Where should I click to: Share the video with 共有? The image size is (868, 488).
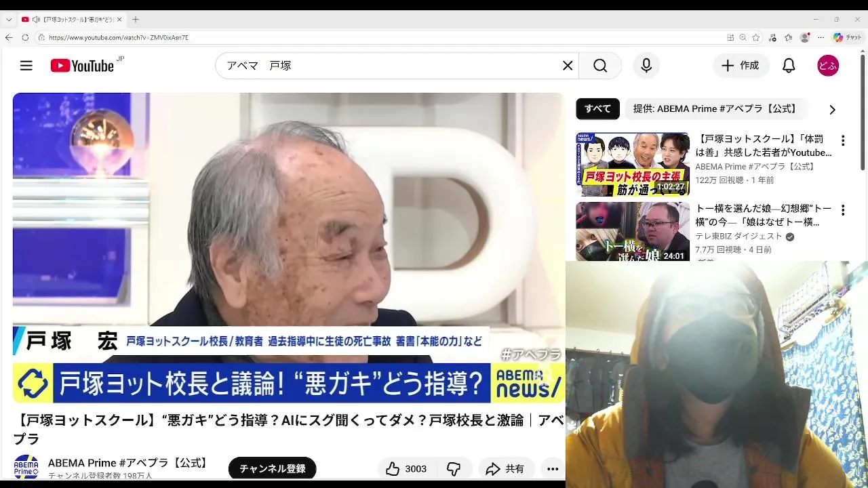tap(505, 469)
